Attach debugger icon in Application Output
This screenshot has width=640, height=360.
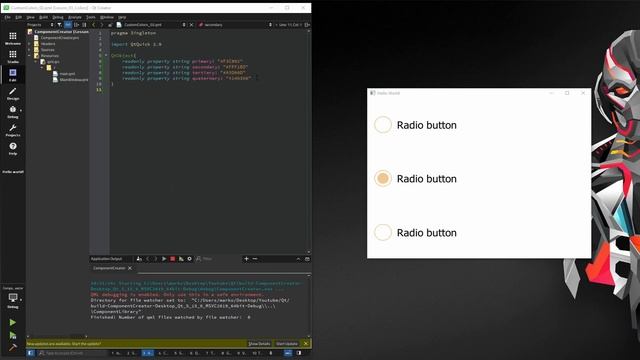point(181,259)
